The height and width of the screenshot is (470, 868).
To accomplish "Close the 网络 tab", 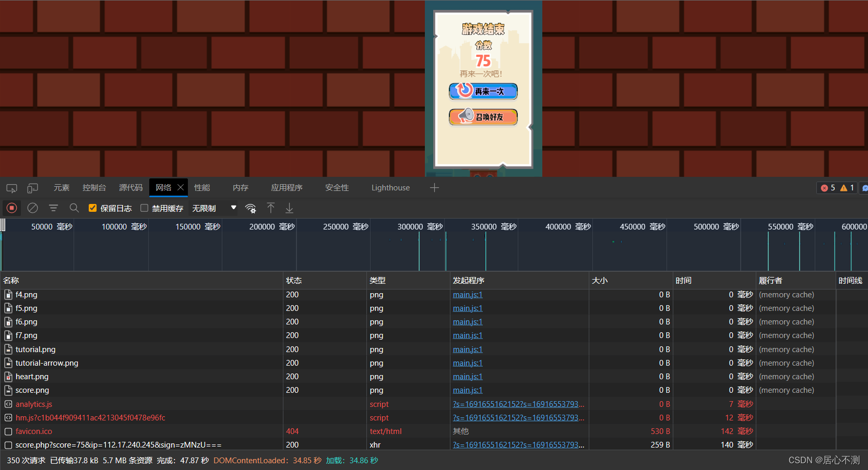I will [181, 187].
